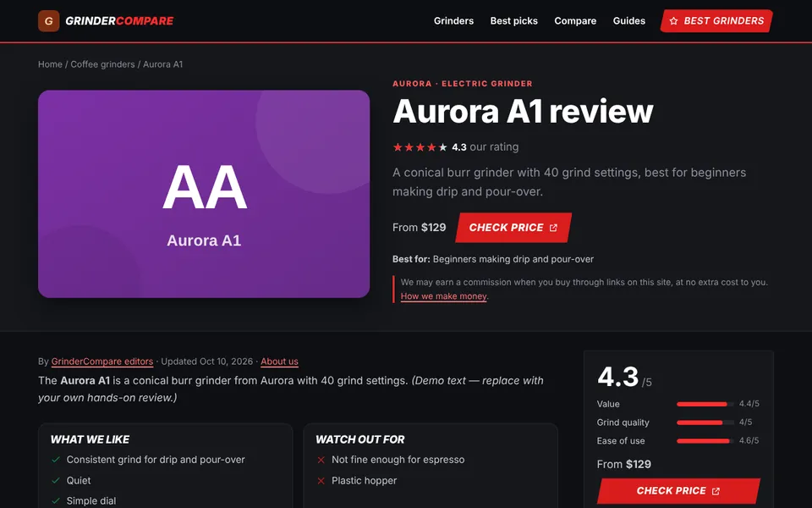Click the Updated Oct 10, 2026 text
812x508 pixels.
206,362
